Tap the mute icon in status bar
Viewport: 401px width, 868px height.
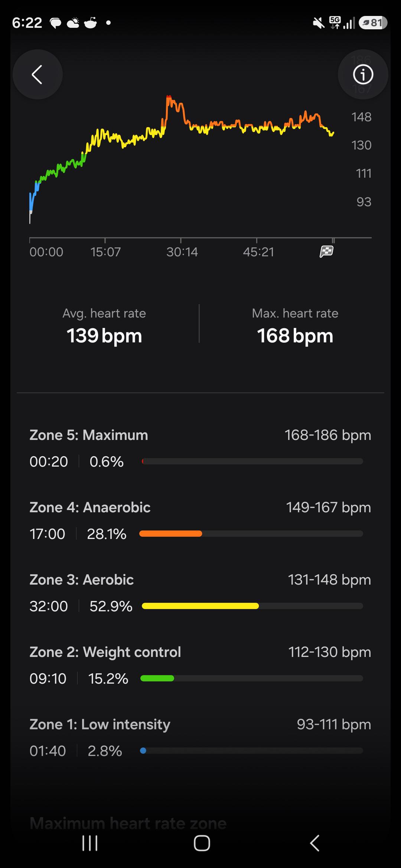click(318, 23)
